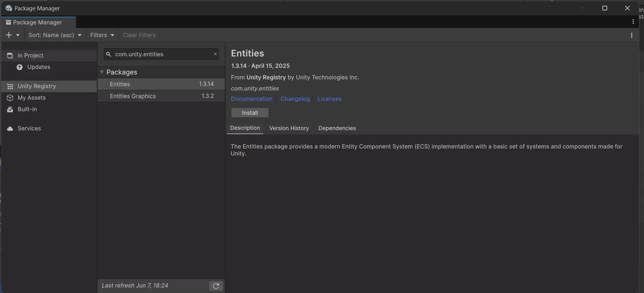The width and height of the screenshot is (644, 293).
Task: Select the Entities Graphics package row
Action: [161, 96]
